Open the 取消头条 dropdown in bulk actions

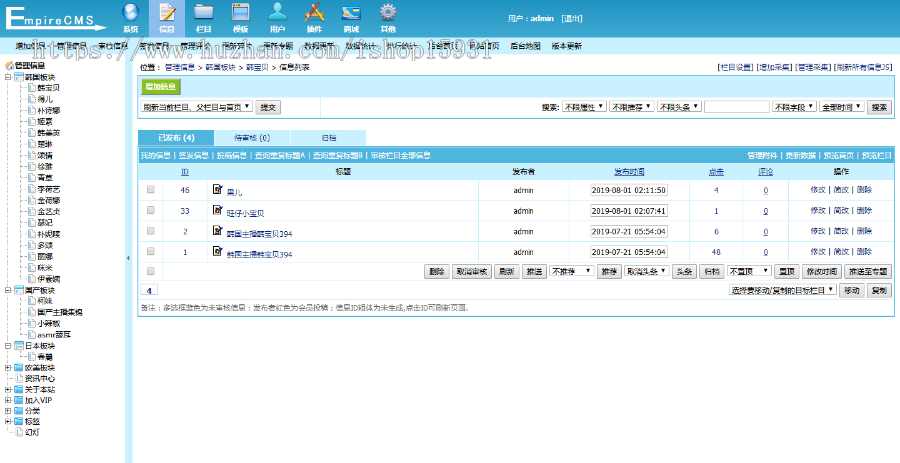coord(647,271)
